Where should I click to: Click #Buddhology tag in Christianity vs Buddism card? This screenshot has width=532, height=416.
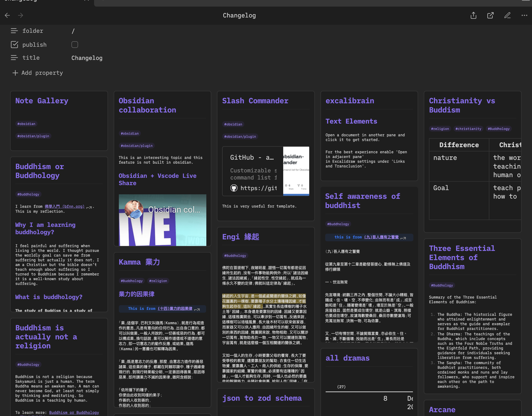coord(499,129)
